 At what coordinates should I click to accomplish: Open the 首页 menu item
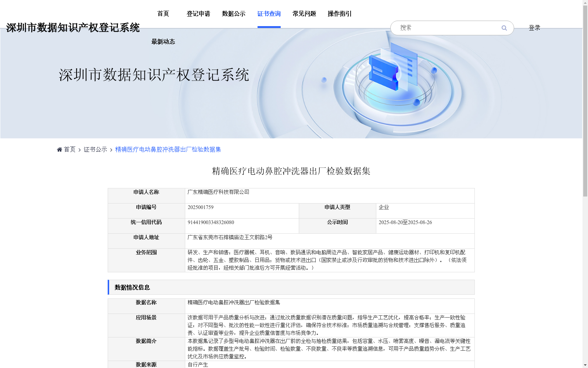click(163, 14)
